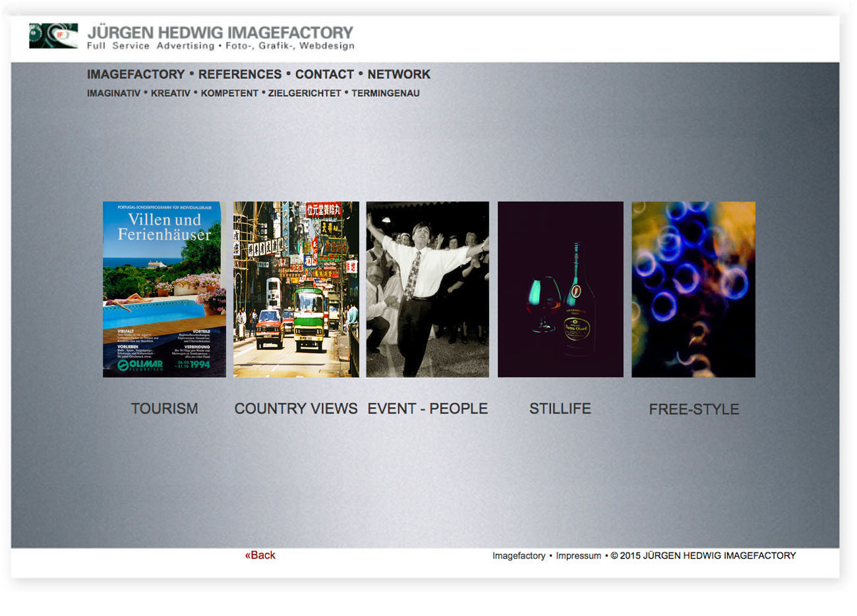Click the 2015 copyright footer text
This screenshot has height=616, width=857.
[703, 555]
